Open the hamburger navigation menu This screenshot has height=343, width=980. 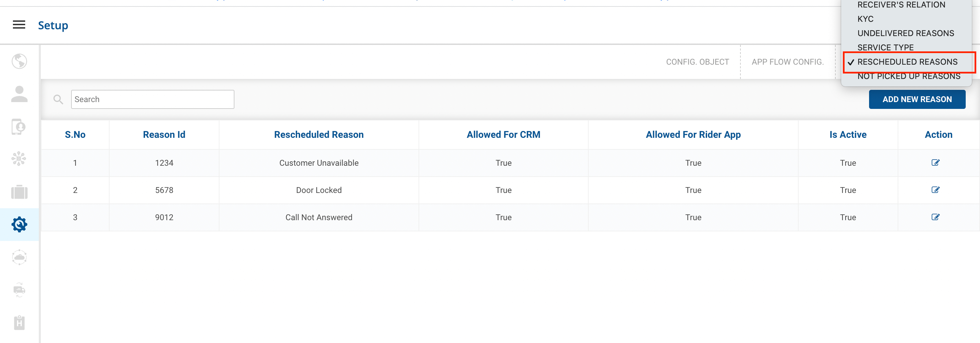click(x=19, y=25)
